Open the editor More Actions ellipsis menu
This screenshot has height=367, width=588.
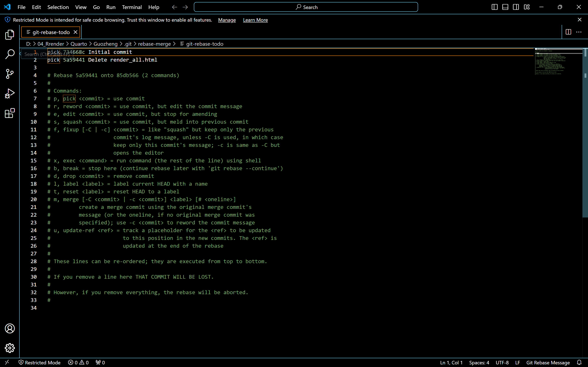579,32
